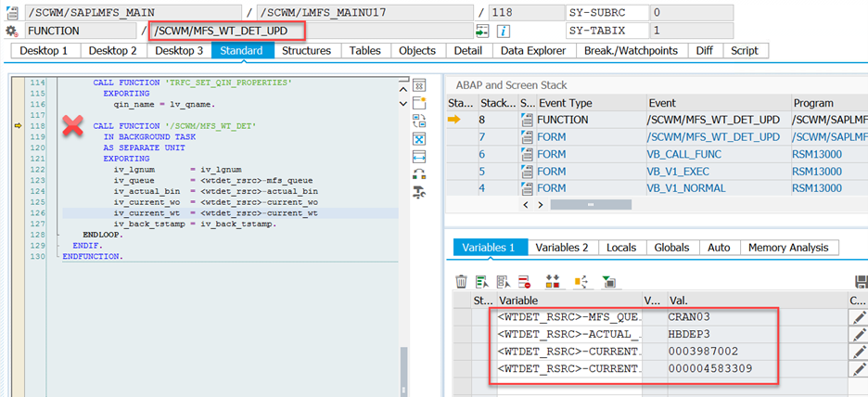The height and width of the screenshot is (397, 868).
Task: Switch to the Desktop 2 tab
Action: coord(113,51)
